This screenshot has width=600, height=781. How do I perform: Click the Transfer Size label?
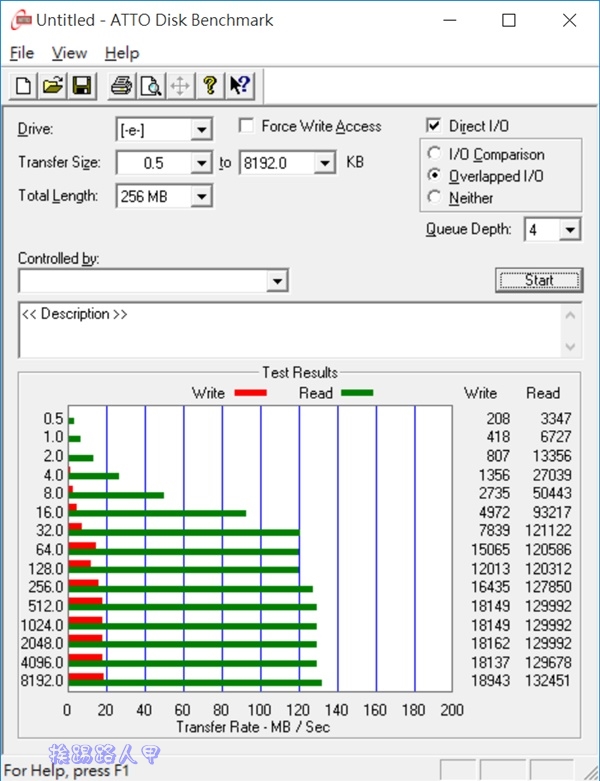(59, 162)
